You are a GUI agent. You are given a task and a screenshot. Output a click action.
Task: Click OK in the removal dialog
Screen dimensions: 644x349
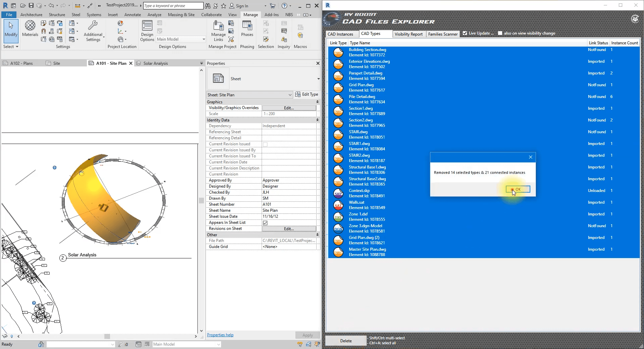pos(518,189)
